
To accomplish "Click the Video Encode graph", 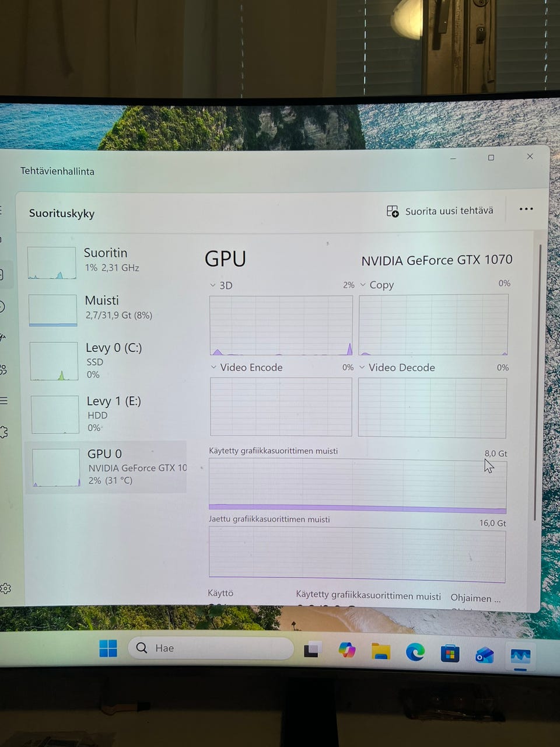I will pos(281,407).
